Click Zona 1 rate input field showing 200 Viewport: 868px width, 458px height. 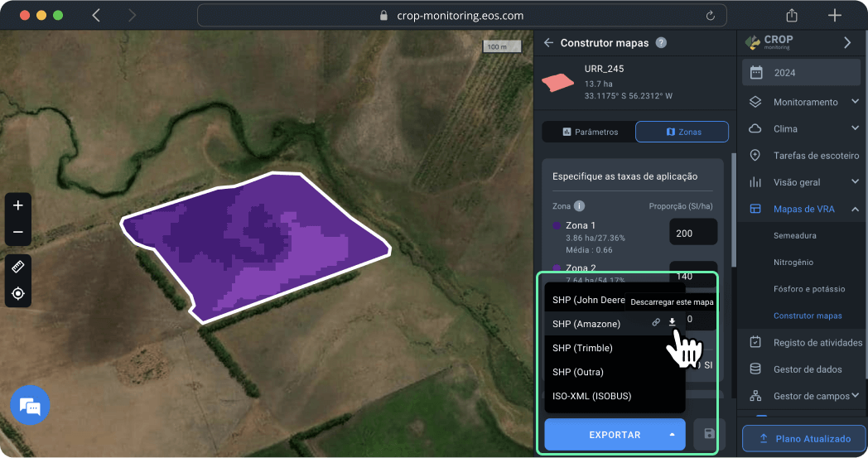(x=692, y=233)
